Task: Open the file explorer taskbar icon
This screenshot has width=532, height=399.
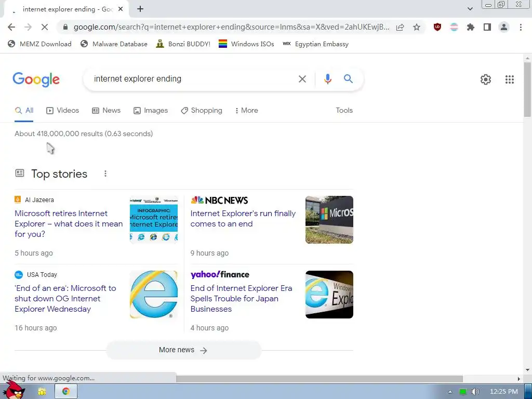Action: [42, 392]
